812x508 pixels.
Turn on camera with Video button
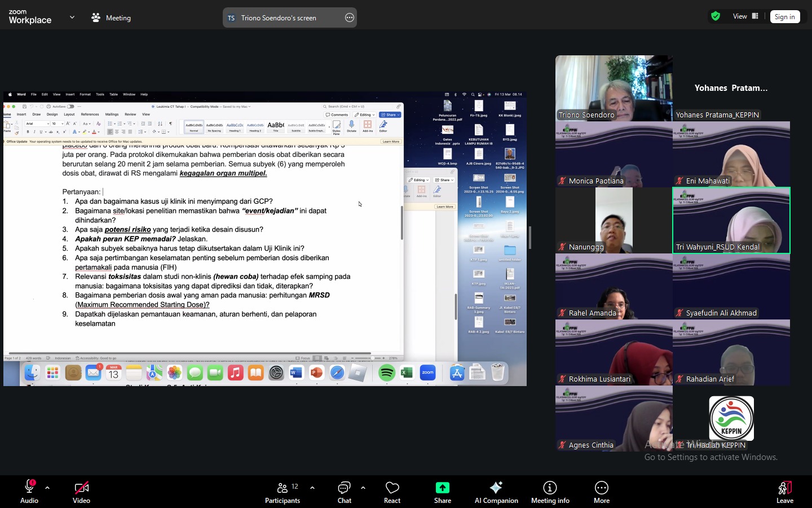coord(81,492)
